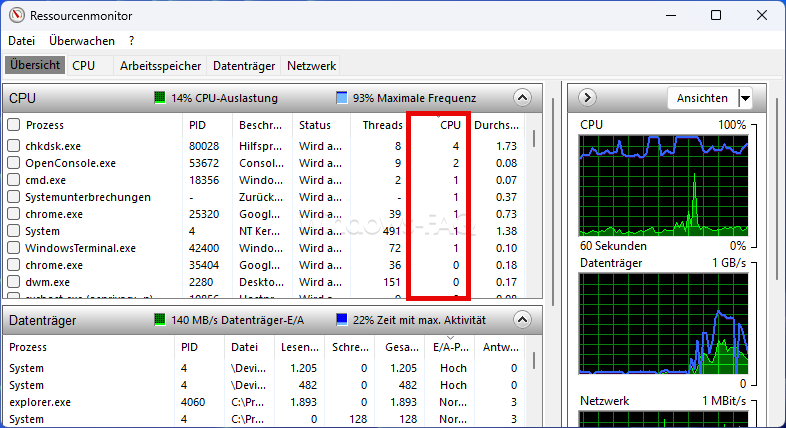Click PID 80028 cell
The height and width of the screenshot is (428, 786).
click(204, 146)
